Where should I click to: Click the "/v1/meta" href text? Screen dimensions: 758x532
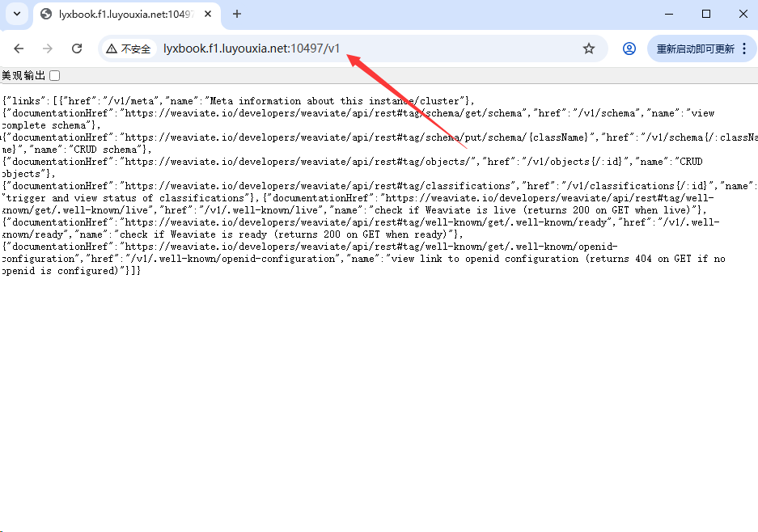point(130,101)
